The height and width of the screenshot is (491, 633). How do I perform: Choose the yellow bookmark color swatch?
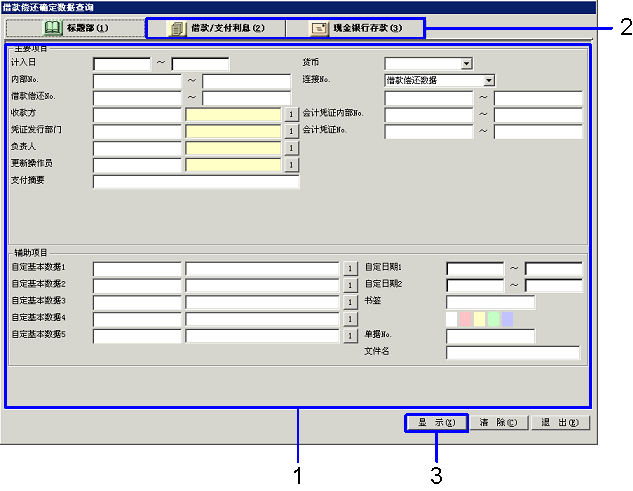pyautogui.click(x=480, y=319)
